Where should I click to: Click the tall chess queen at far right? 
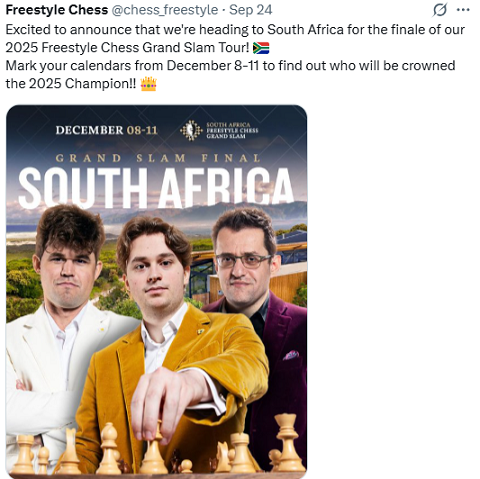(287, 442)
